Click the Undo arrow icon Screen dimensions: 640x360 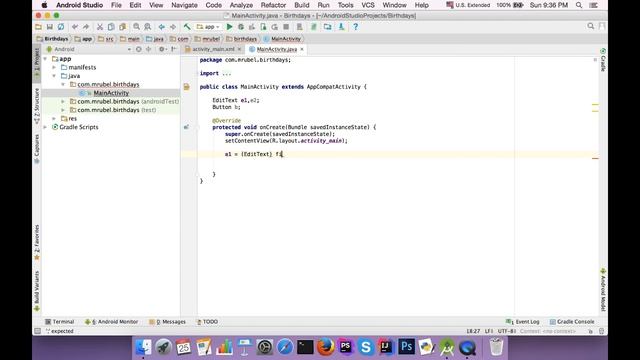pyautogui.click(x=75, y=27)
